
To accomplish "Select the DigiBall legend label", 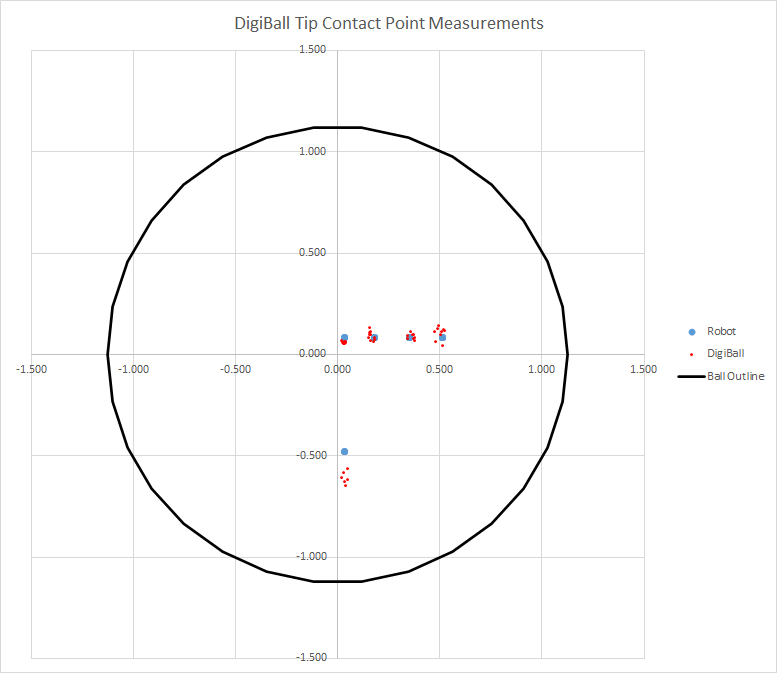I will tap(725, 354).
